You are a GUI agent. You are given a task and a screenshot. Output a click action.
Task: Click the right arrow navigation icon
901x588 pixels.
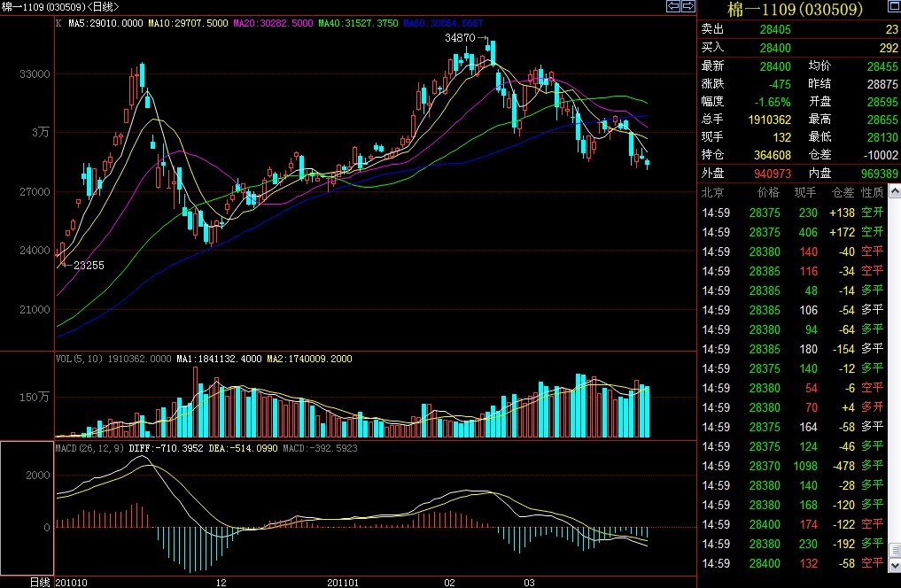tap(687, 7)
